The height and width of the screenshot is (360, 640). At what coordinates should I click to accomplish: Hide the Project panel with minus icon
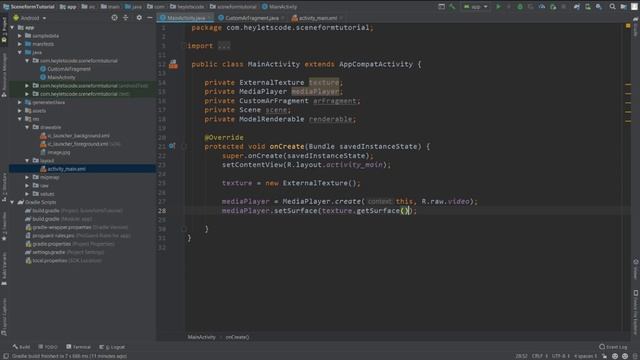150,18
